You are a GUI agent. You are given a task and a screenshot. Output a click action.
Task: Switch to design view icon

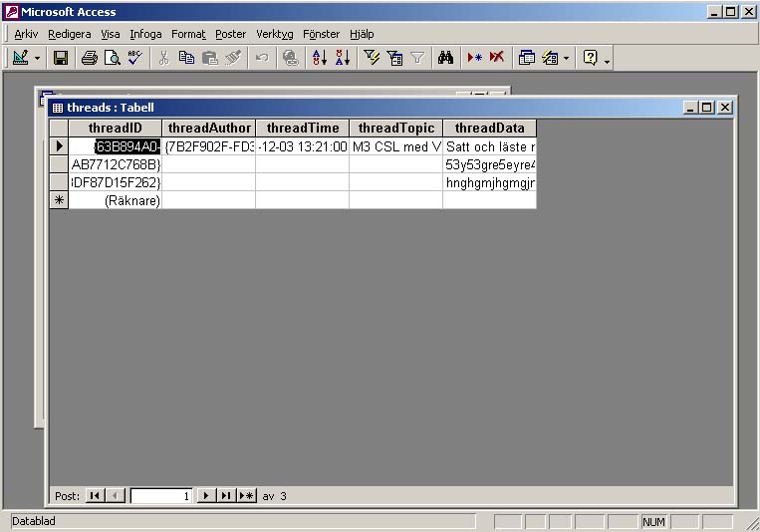[20, 58]
